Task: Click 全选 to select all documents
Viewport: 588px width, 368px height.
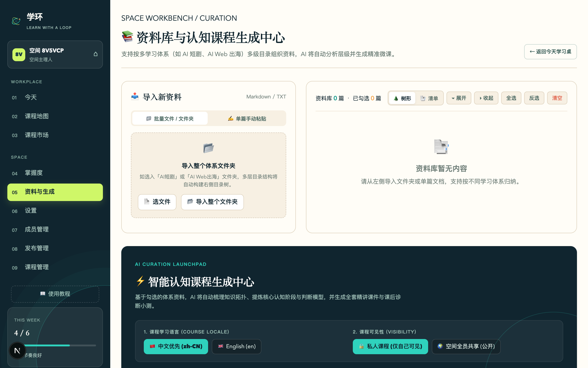Action: 511,98
